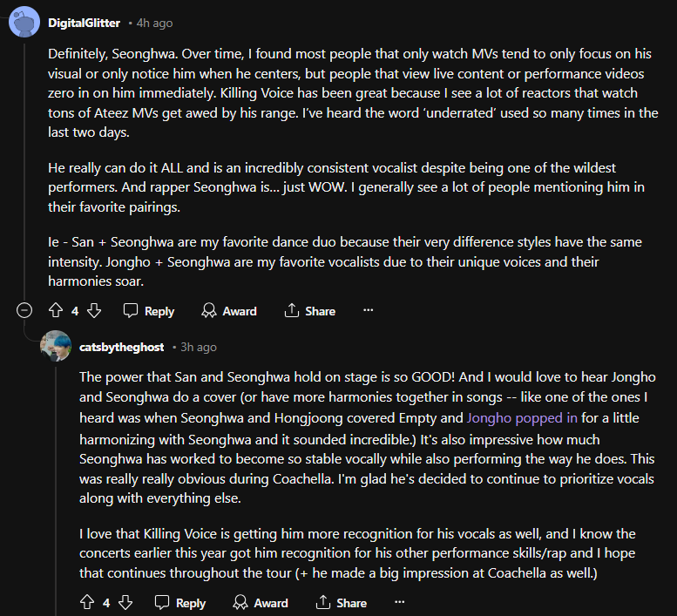Give Award to DigitalGlitter's comment

coord(229,311)
